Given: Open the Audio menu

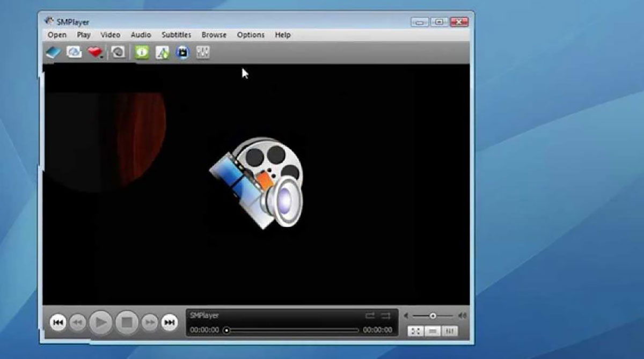Looking at the screenshot, I should [x=141, y=35].
